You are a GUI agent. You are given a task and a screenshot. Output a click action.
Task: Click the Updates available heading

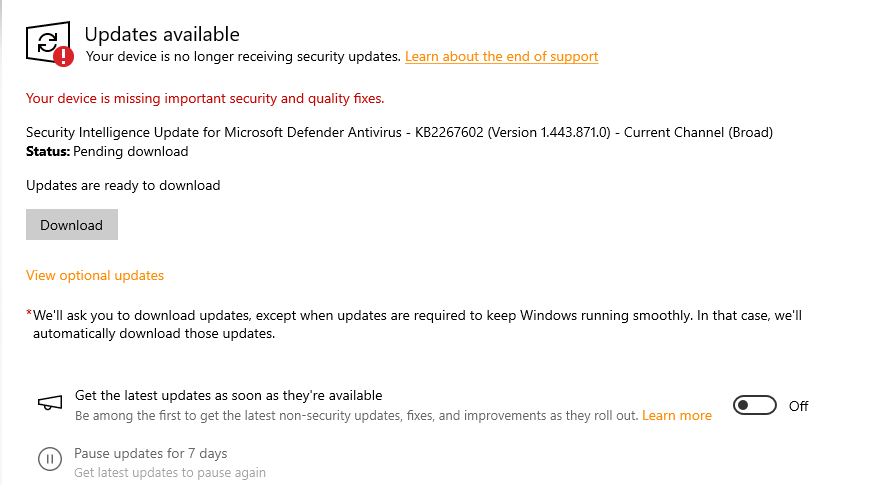pyautogui.click(x=162, y=35)
